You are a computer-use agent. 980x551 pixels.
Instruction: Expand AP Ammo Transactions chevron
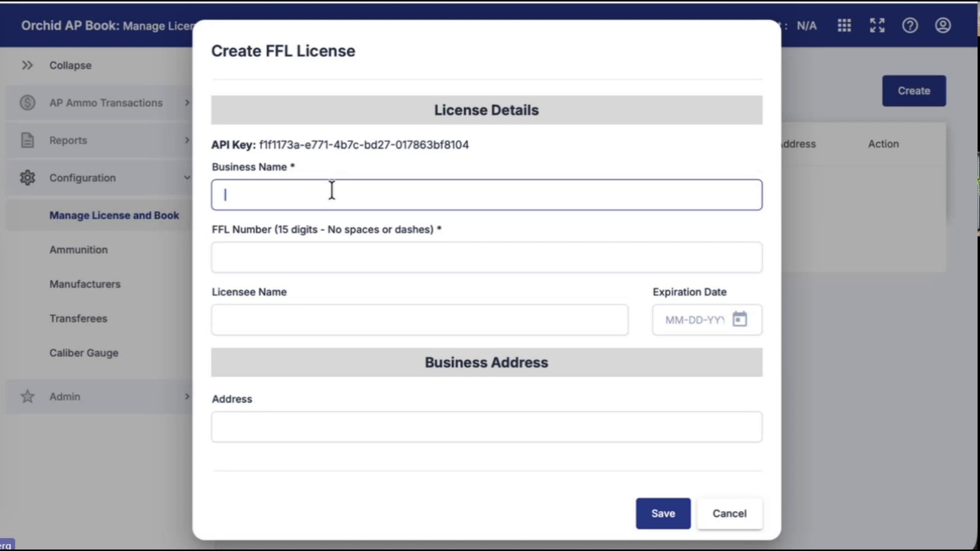pos(186,102)
